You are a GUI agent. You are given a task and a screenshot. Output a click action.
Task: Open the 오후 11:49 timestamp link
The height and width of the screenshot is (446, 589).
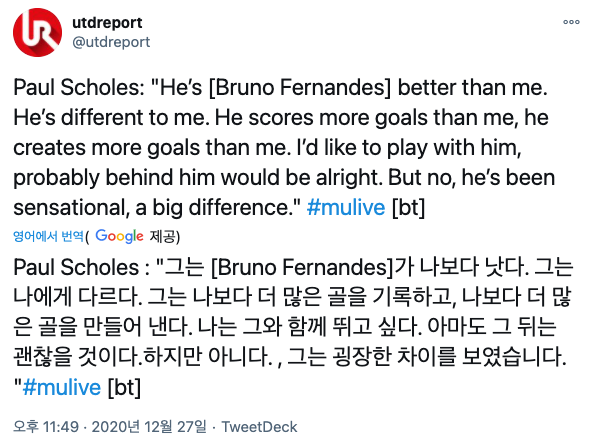coord(46,427)
